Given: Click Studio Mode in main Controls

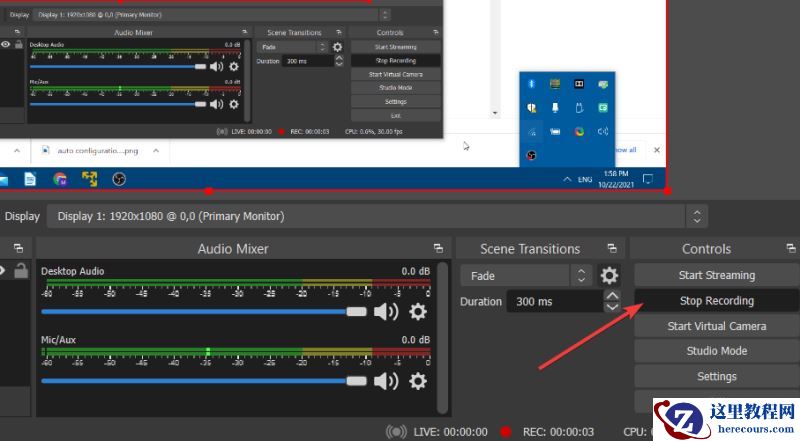Looking at the screenshot, I should (716, 351).
